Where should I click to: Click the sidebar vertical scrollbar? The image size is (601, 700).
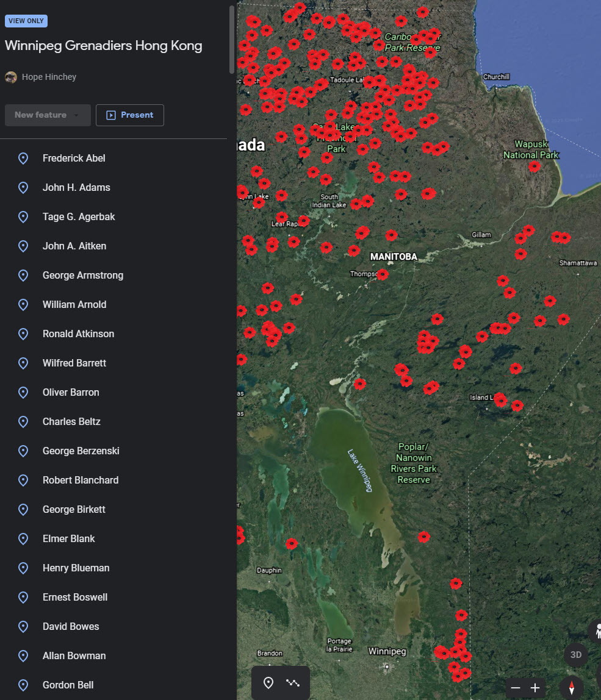point(231,40)
